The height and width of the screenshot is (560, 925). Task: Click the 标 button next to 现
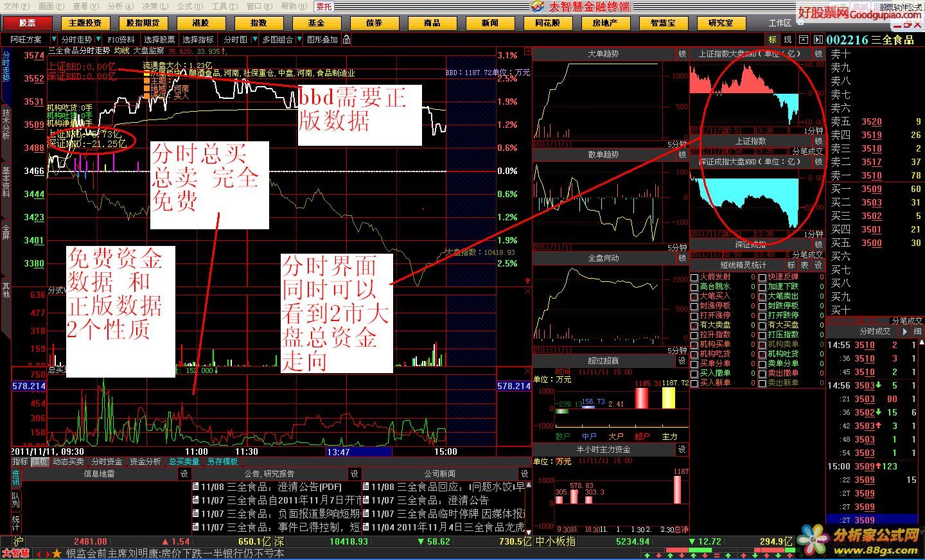773,40
